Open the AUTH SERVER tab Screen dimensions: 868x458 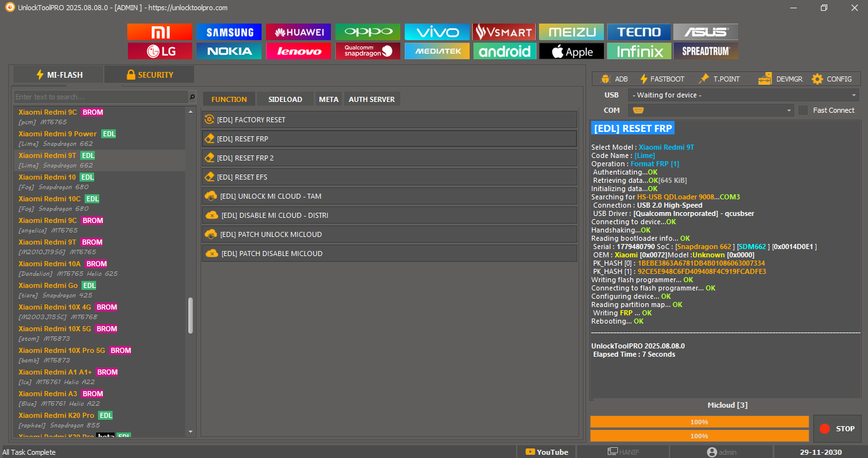pos(371,99)
